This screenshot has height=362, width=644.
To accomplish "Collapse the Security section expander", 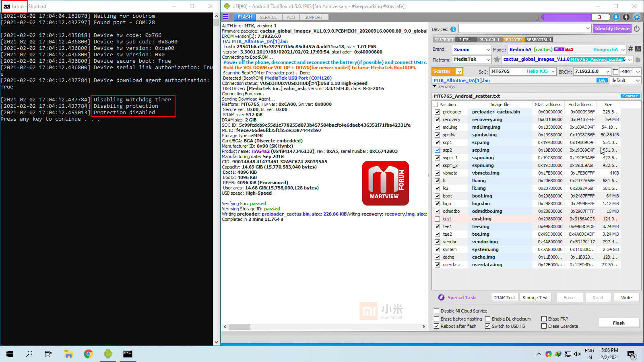I will (435, 86).
